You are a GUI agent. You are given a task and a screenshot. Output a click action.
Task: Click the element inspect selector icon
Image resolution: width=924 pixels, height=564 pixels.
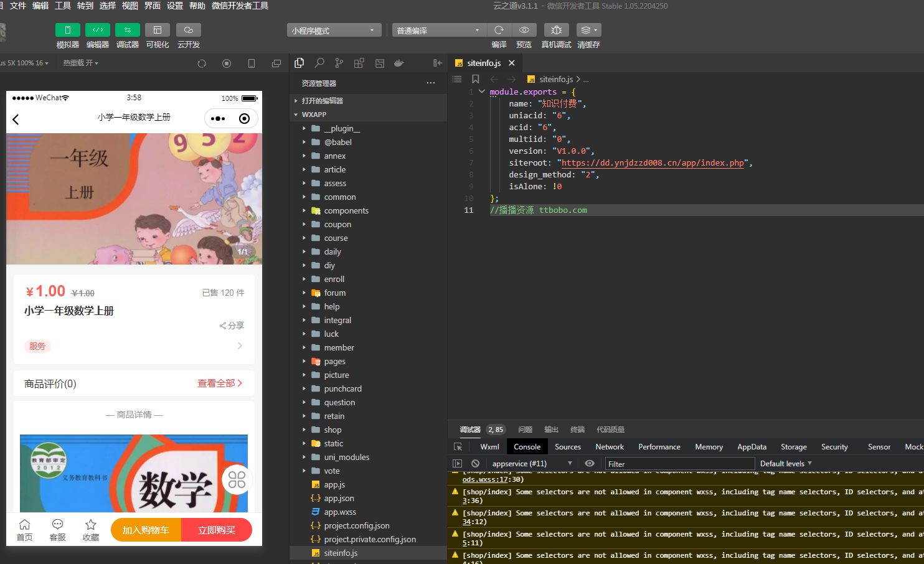pos(458,447)
